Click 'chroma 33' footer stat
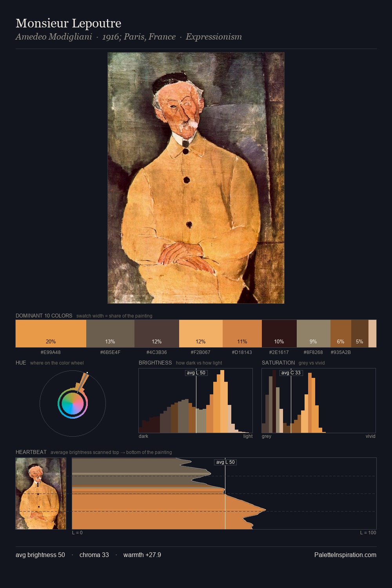The image size is (392, 588). pyautogui.click(x=94, y=555)
